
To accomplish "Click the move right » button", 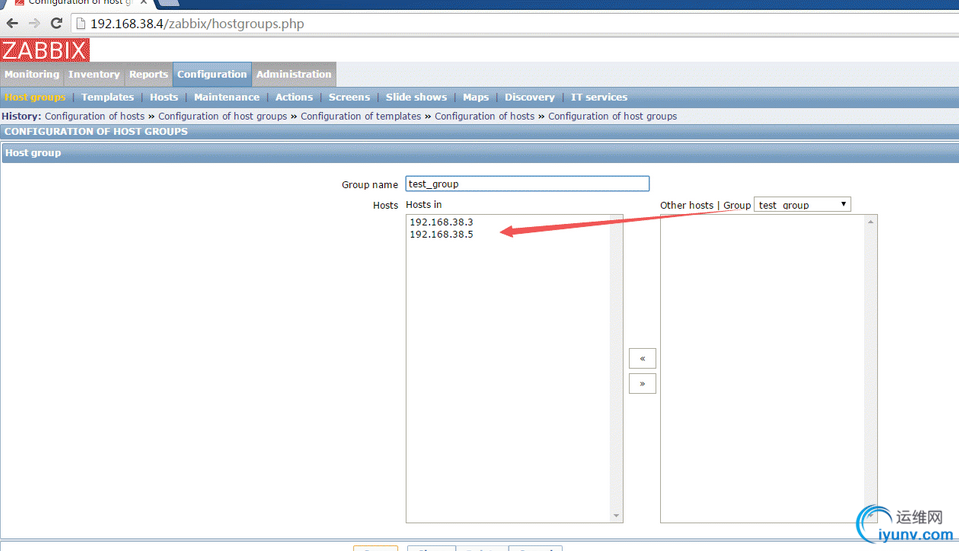I will pos(642,383).
